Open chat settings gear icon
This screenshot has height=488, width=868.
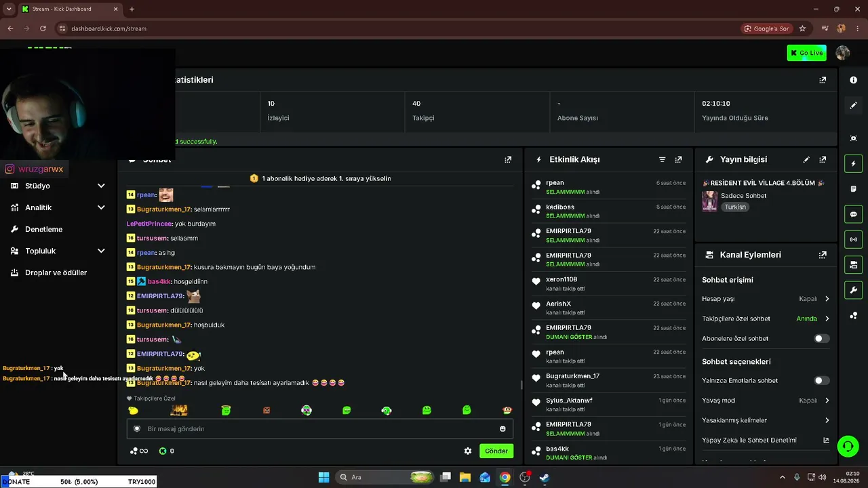[x=468, y=451]
